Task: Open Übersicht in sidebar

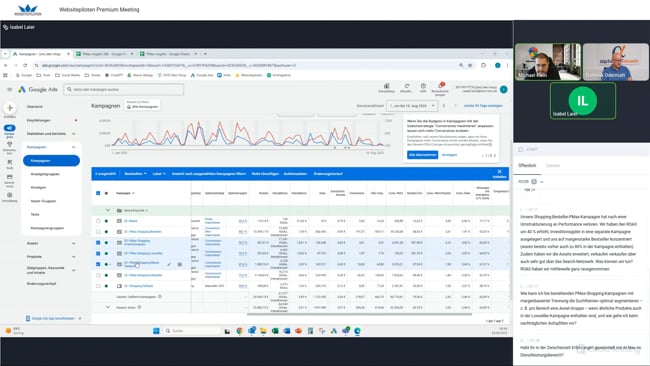Action: (35, 107)
